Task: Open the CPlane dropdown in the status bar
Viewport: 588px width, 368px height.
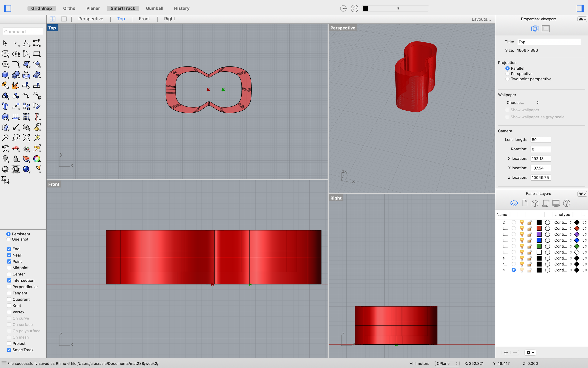Action: (447, 363)
